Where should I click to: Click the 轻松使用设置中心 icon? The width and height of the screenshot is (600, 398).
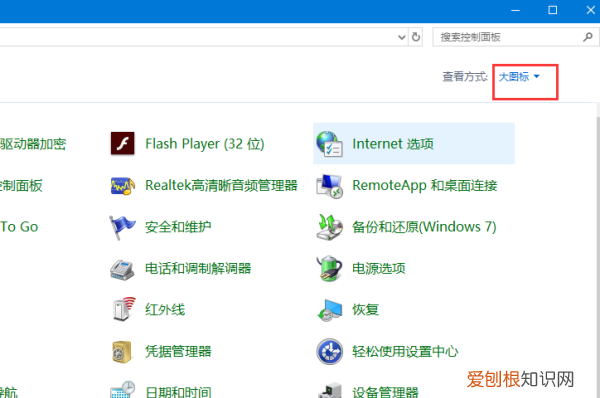click(x=329, y=351)
